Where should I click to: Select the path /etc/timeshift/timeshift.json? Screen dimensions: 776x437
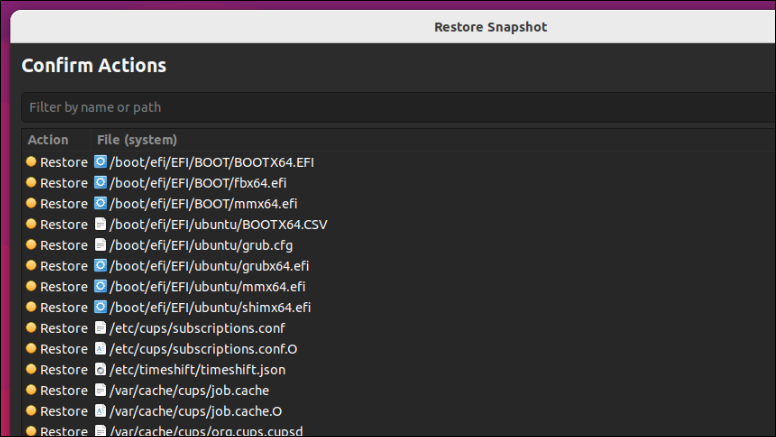[197, 370]
